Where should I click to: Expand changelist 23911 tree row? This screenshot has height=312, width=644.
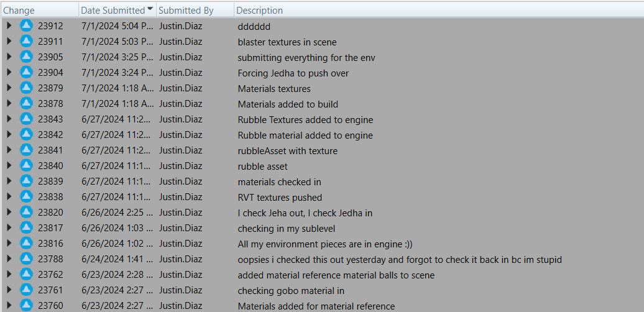click(9, 42)
